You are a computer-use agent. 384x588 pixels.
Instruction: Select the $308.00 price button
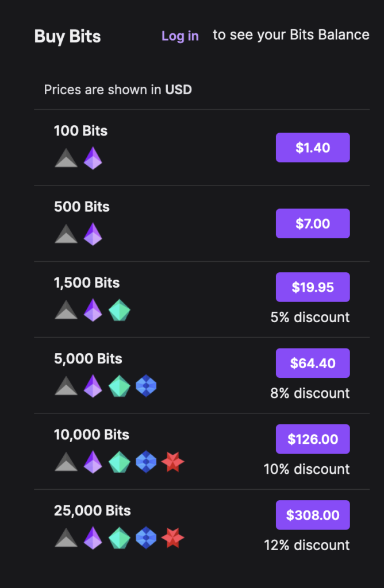click(x=313, y=515)
